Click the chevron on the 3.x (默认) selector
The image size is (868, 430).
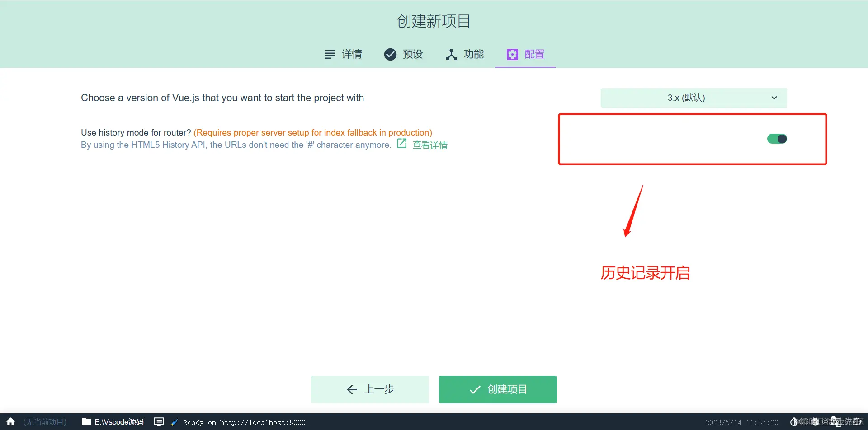(x=774, y=98)
